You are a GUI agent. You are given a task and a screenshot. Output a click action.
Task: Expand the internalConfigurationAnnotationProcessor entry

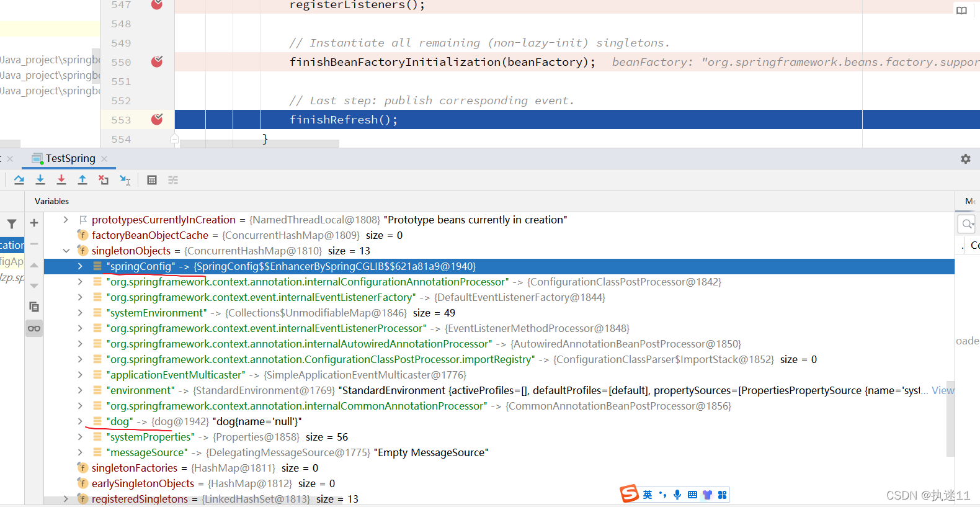pyautogui.click(x=80, y=282)
